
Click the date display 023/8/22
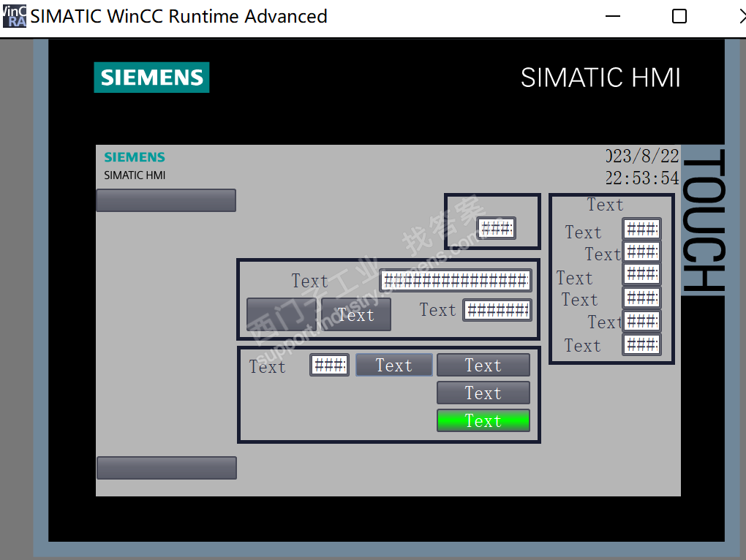[x=642, y=156]
